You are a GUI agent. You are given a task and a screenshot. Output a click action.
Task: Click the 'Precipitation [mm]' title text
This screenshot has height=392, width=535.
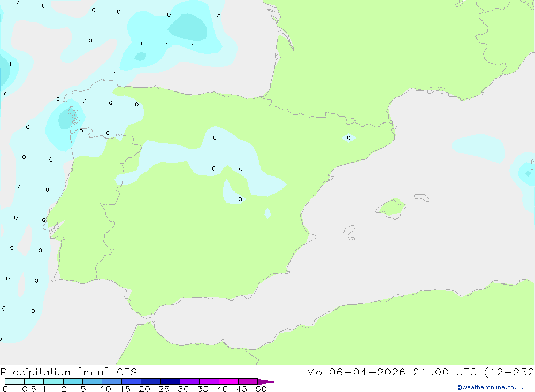pyautogui.click(x=55, y=372)
